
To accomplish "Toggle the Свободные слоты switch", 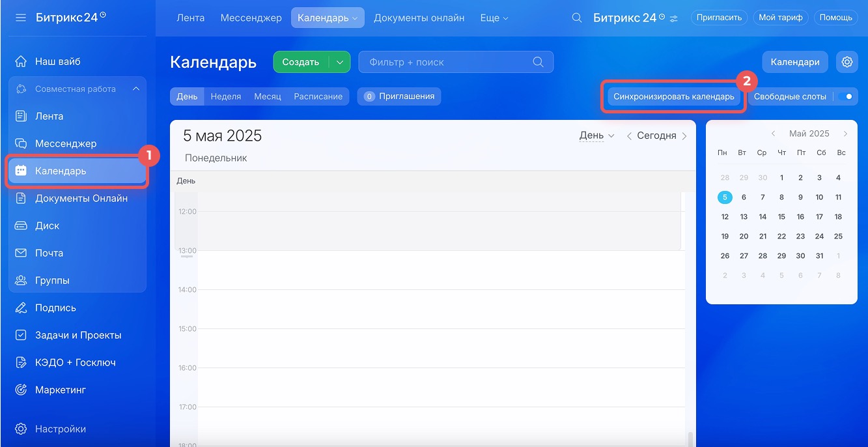I will (845, 96).
